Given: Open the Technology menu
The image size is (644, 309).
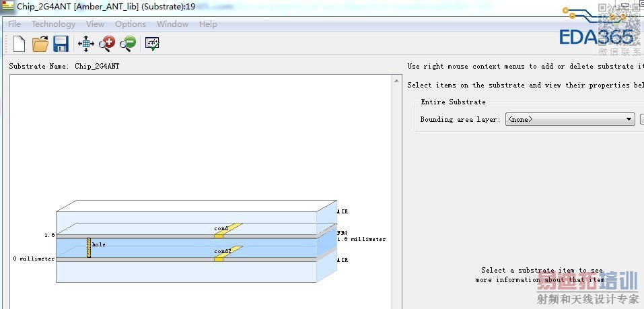Looking at the screenshot, I should tap(53, 24).
